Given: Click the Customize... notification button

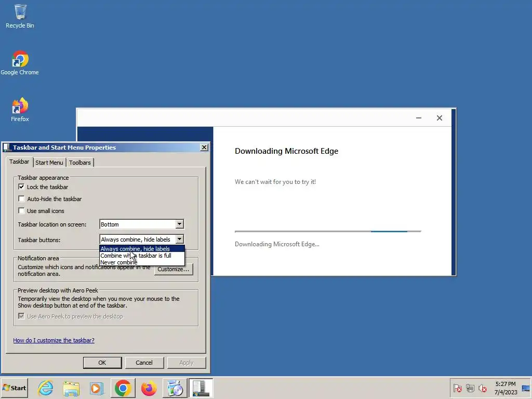Looking at the screenshot, I should coord(174,269).
